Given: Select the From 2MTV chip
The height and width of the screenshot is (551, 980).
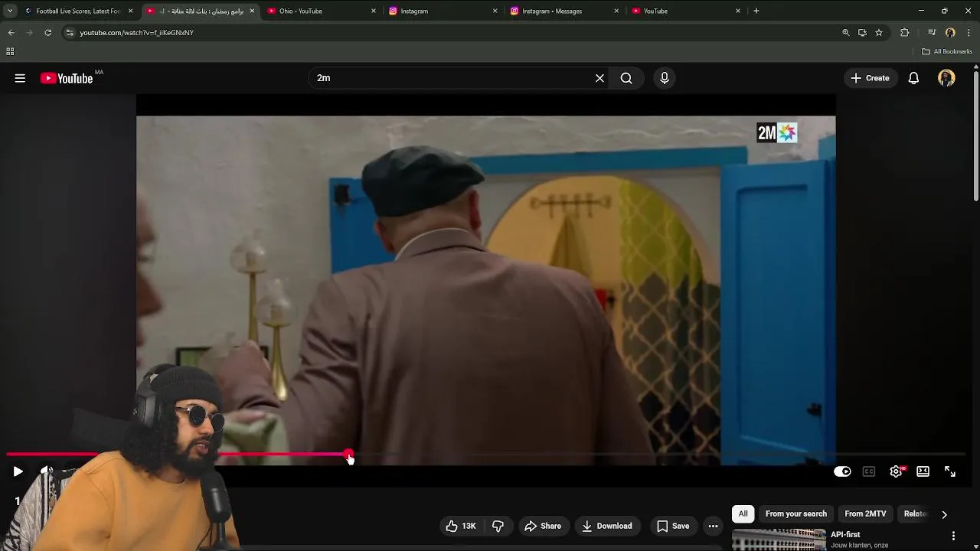Looking at the screenshot, I should coord(865,514).
